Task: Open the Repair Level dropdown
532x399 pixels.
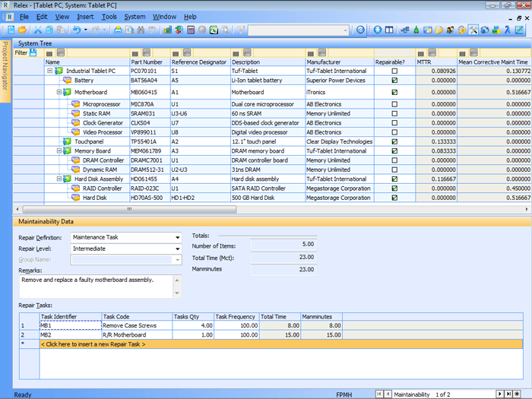Action: [177, 249]
